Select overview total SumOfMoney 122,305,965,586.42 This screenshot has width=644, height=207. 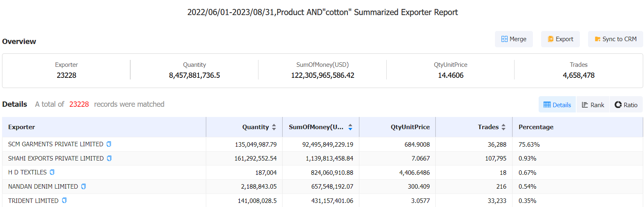pos(323,75)
